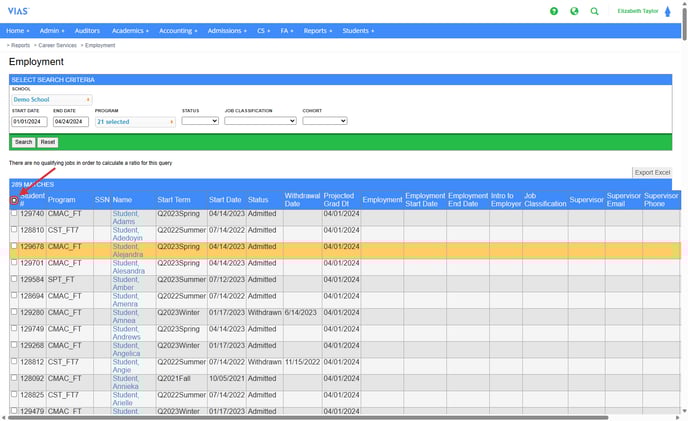Open the Student, Adams name link
This screenshot has height=421, width=688.
coord(125,217)
